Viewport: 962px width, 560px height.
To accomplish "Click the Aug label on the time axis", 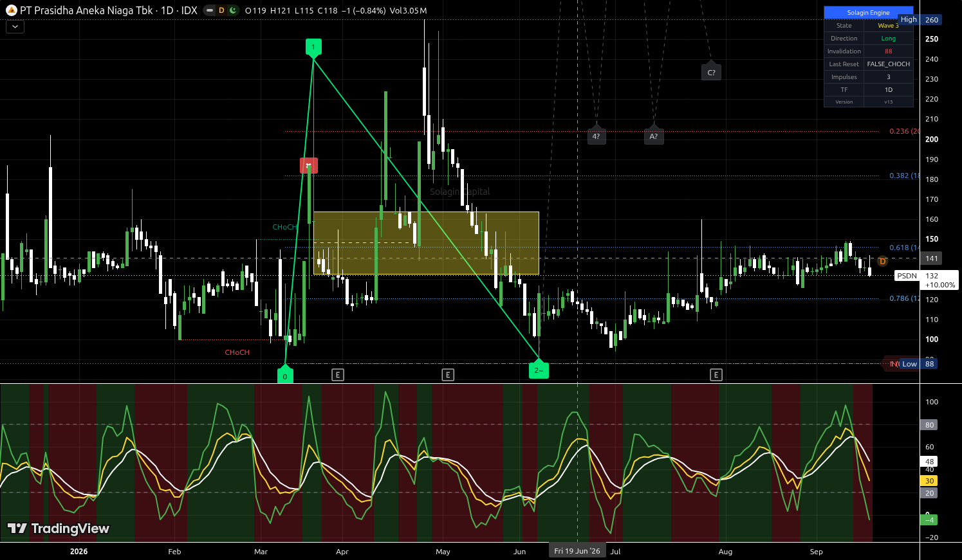I will (725, 552).
